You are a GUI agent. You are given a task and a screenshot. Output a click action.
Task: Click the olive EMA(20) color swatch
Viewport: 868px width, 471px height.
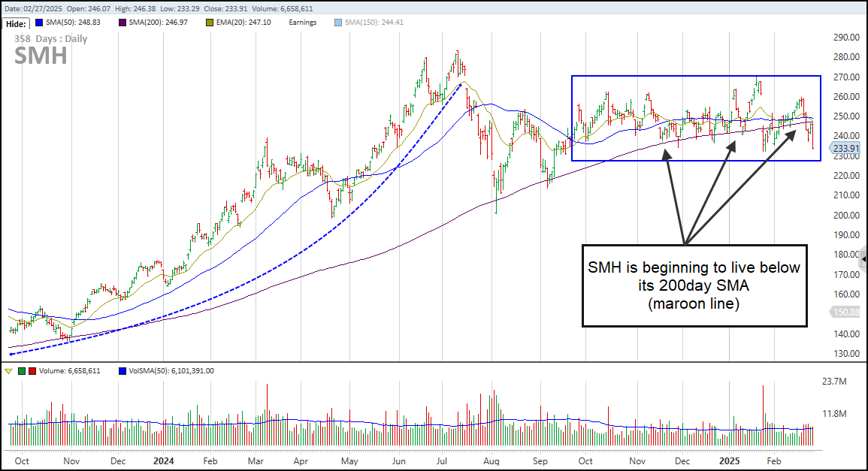click(x=209, y=23)
